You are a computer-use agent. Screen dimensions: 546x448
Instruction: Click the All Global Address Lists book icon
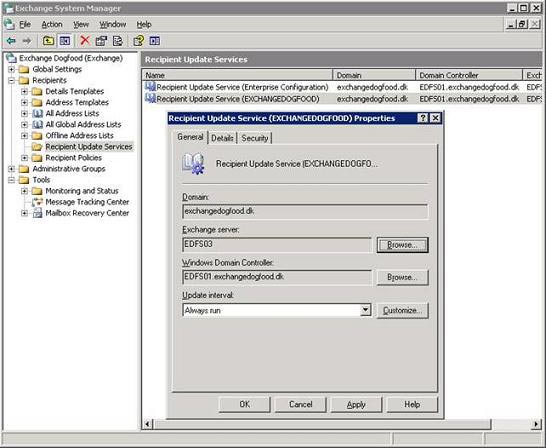tap(37, 124)
